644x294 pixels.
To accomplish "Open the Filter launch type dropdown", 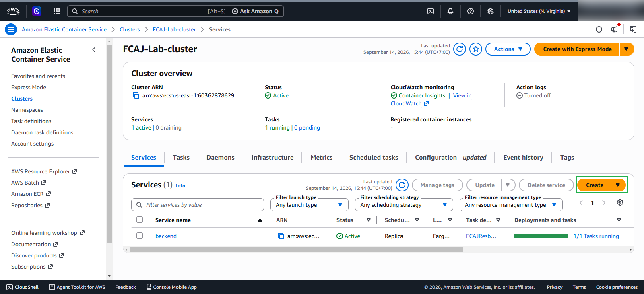I will click(309, 205).
